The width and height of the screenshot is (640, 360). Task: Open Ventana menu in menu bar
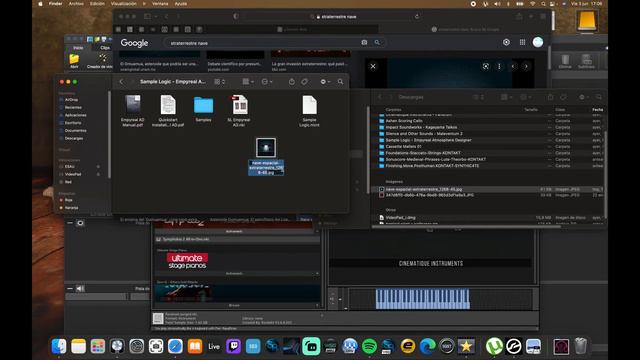(160, 4)
